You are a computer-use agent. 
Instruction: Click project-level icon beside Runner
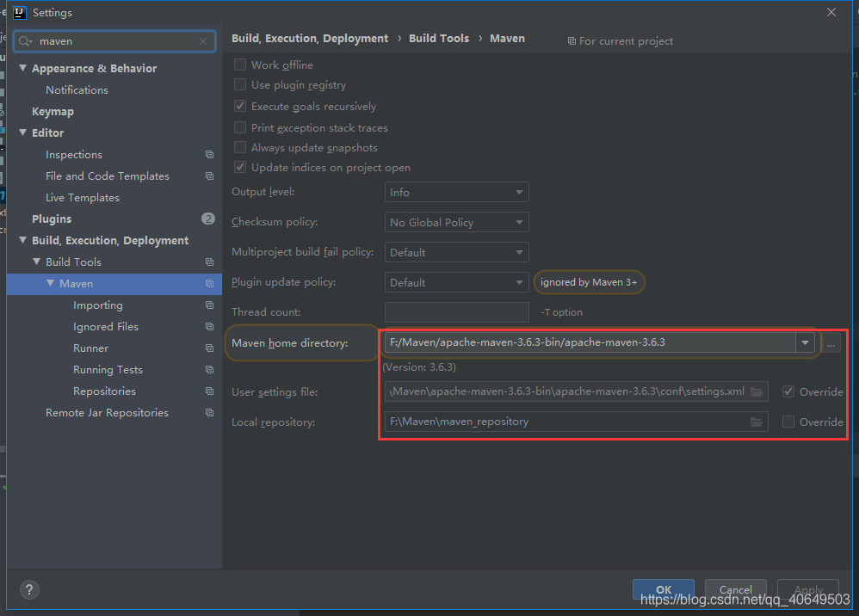209,348
